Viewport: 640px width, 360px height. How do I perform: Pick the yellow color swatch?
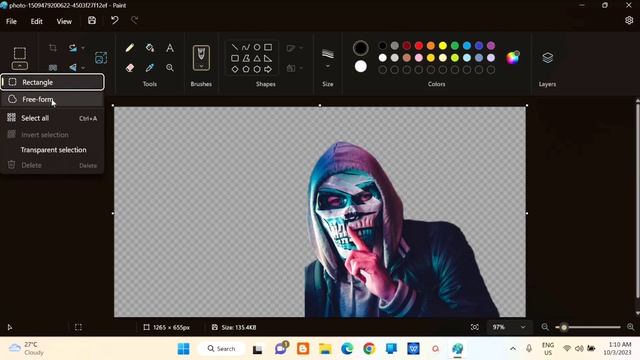click(x=443, y=46)
